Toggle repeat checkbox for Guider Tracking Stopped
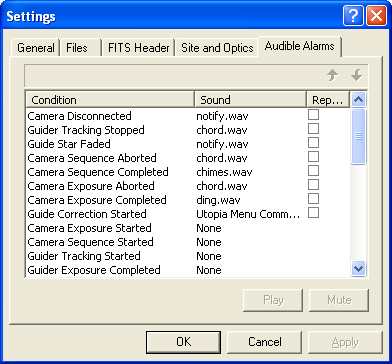 (313, 129)
